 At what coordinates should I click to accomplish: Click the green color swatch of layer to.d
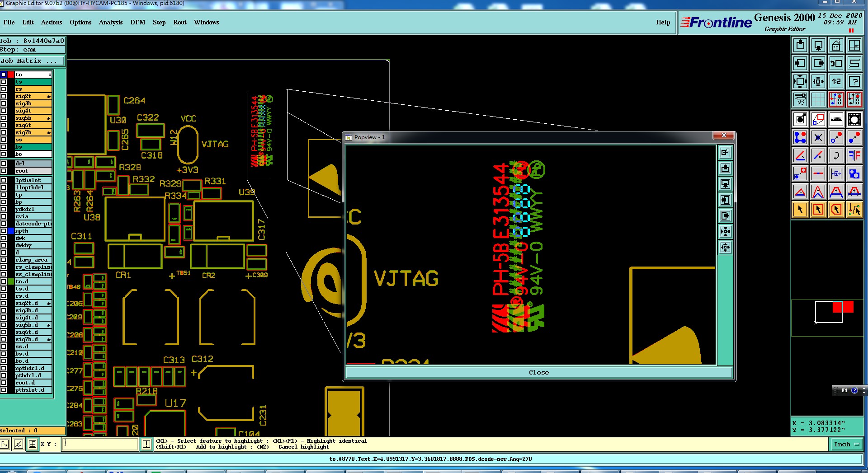tap(11, 281)
